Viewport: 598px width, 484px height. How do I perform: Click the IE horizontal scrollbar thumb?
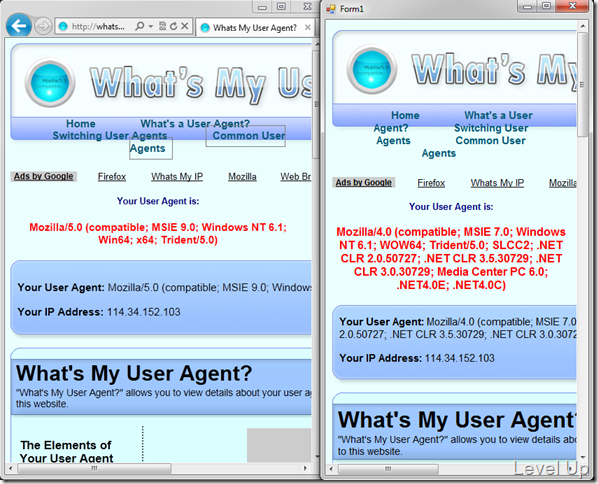pos(95,468)
